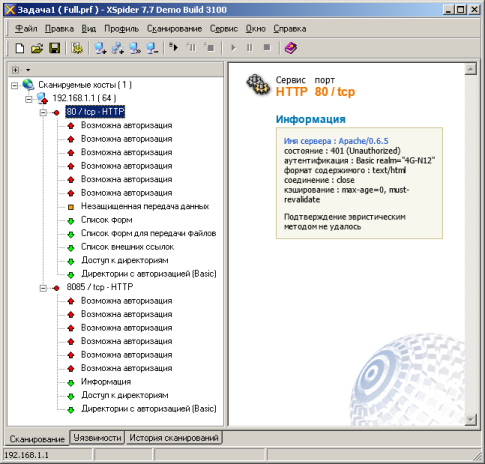Open the Профиль menu
The width and height of the screenshot is (485, 464).
(x=121, y=29)
